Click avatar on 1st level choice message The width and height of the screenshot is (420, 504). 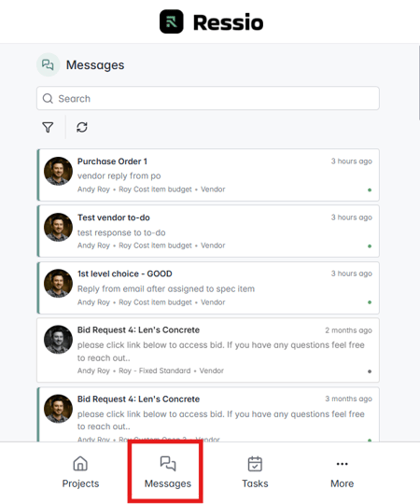[x=58, y=284]
